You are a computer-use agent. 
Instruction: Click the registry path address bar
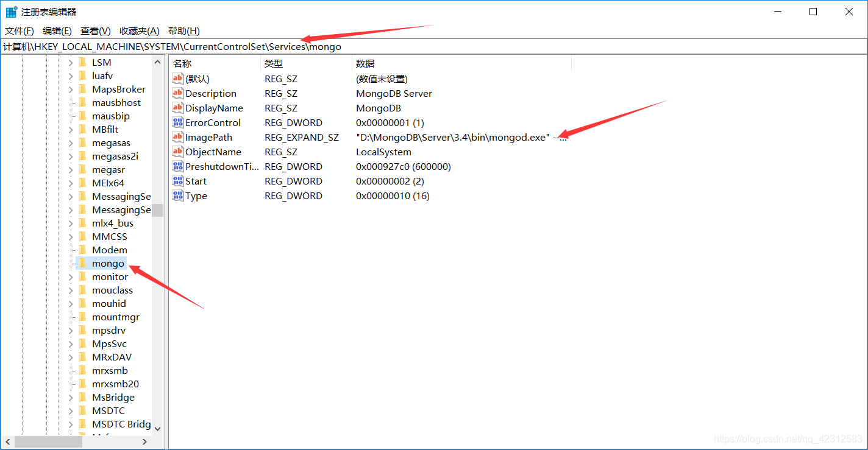[x=433, y=46]
